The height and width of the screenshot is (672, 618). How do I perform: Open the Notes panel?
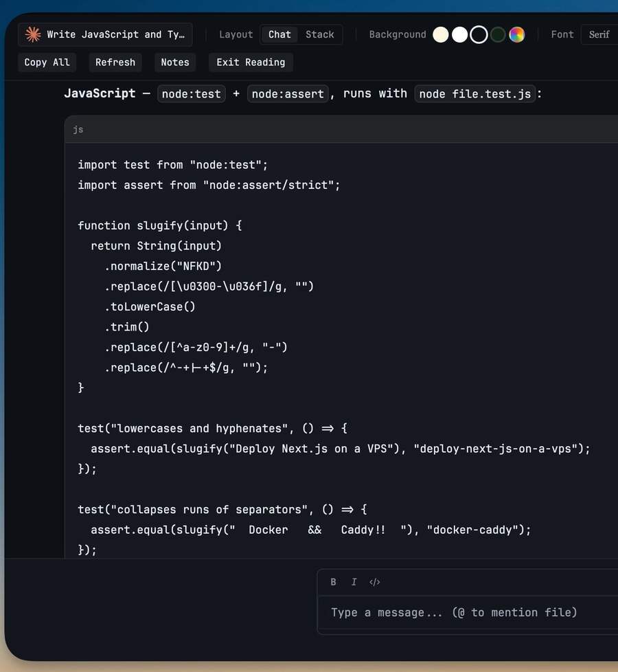(174, 62)
